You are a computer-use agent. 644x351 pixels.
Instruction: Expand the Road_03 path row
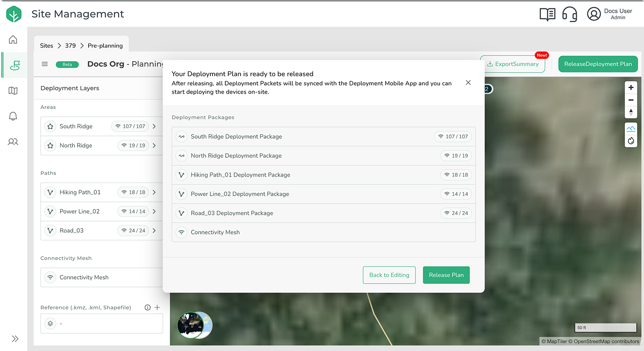pyautogui.click(x=154, y=231)
